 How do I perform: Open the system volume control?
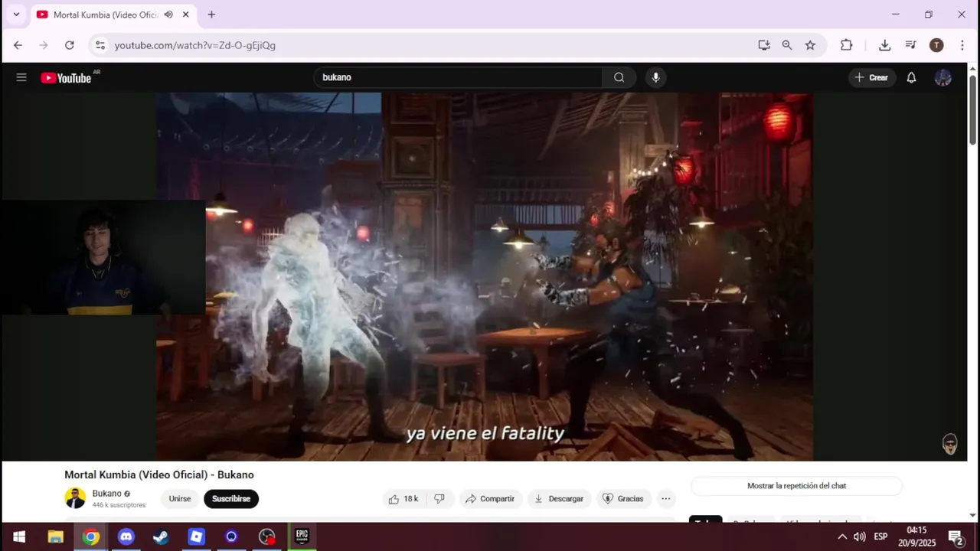coord(860,536)
